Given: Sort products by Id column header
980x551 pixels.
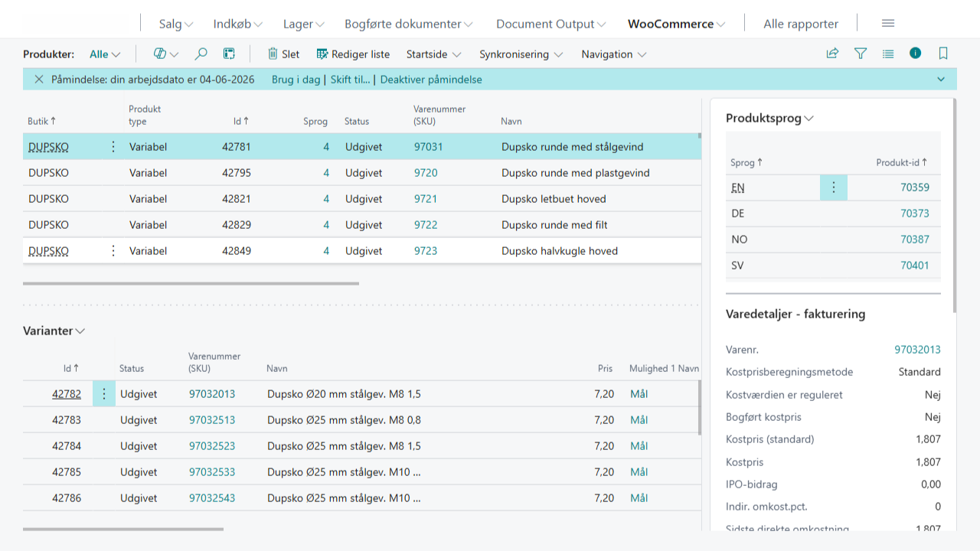Looking at the screenshot, I should [x=241, y=121].
